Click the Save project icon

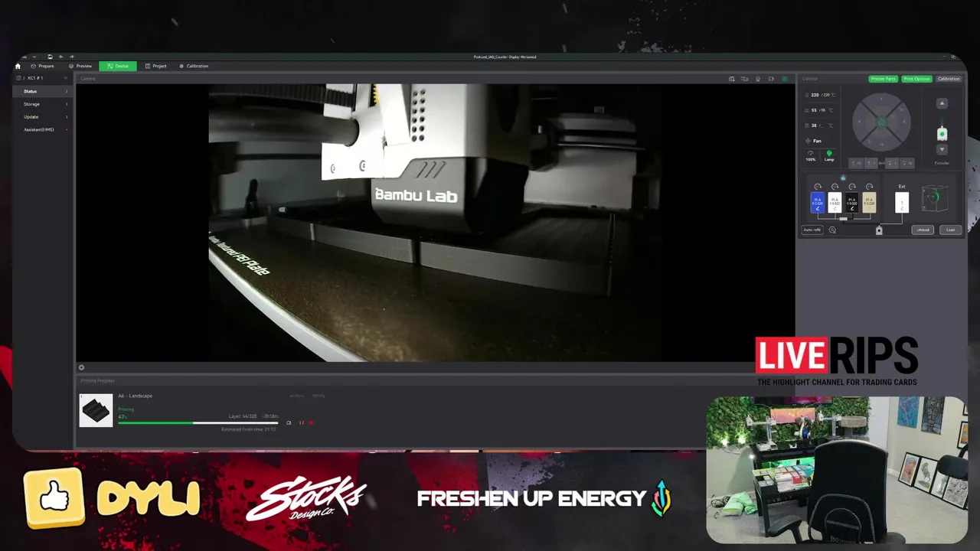50,57
